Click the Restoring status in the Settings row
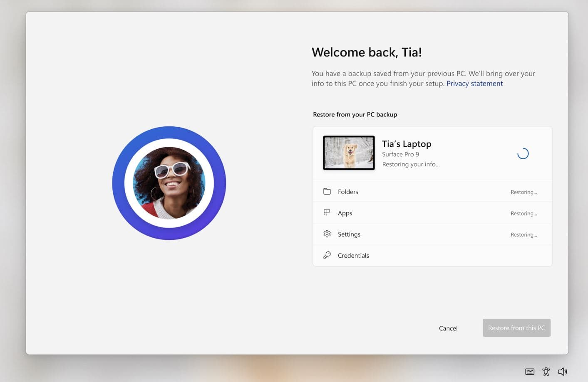 pos(523,234)
